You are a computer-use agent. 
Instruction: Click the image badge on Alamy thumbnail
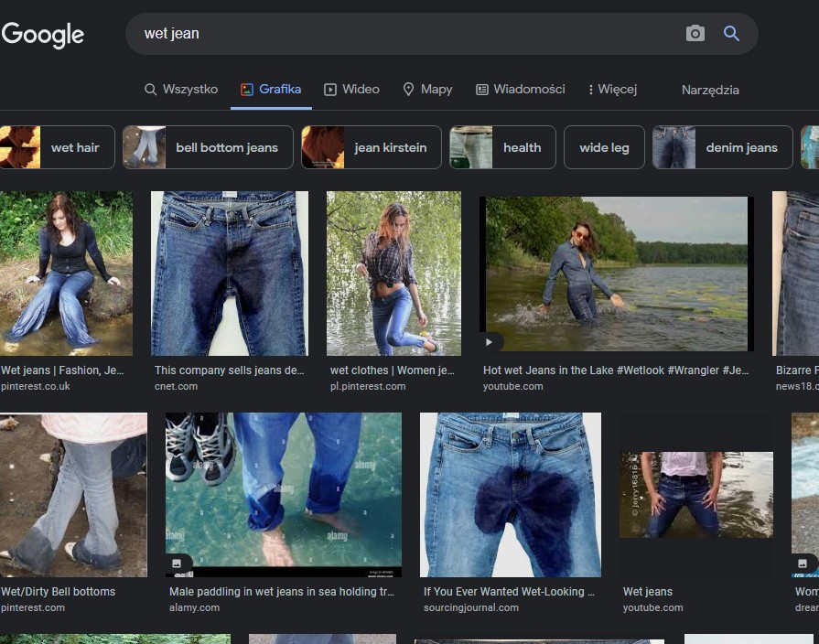pos(177,563)
